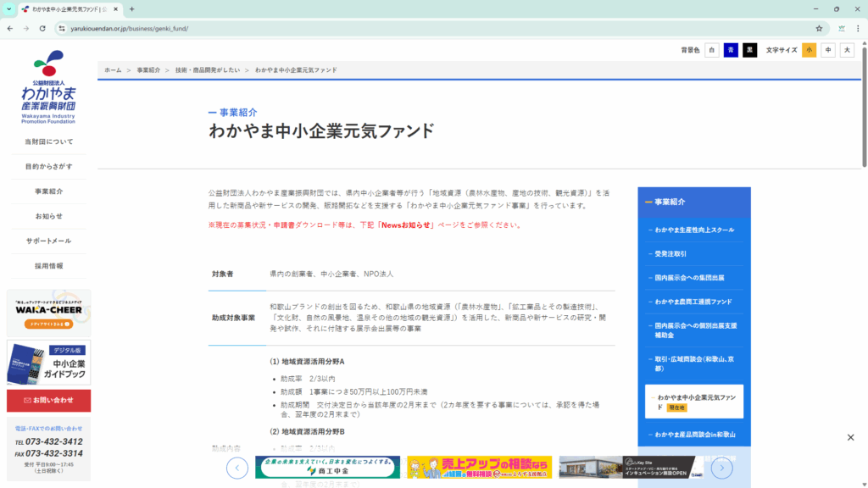Click the Wakayama Industry Promotion Foundation logo
868x488 pixels.
coord(48,87)
